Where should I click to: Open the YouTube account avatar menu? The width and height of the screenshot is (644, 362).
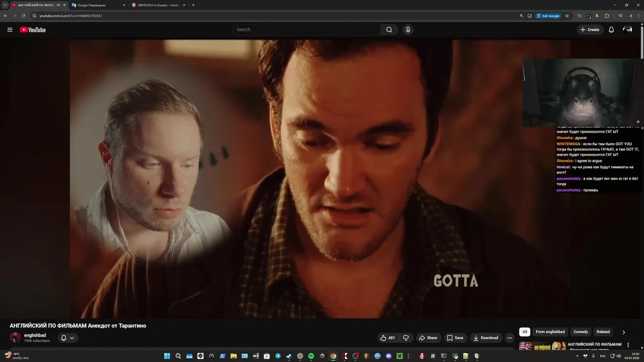coord(627,30)
